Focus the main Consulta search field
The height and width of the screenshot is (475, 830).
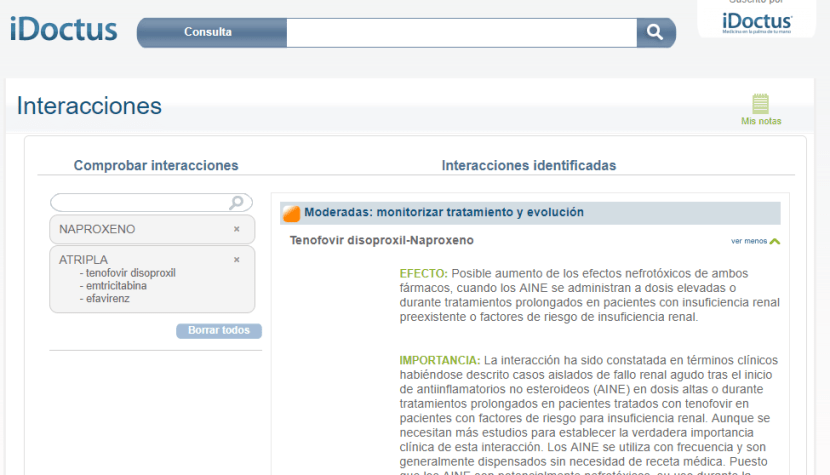tap(461, 32)
